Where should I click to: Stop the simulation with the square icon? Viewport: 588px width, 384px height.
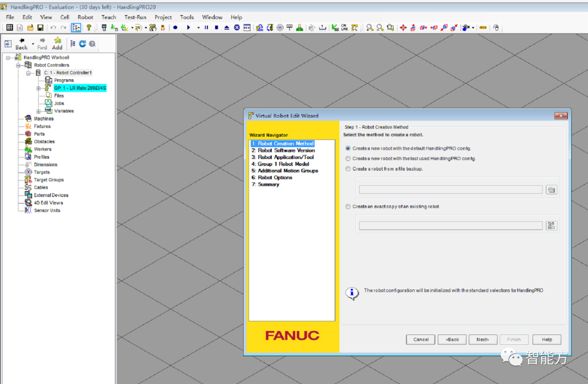(x=216, y=27)
